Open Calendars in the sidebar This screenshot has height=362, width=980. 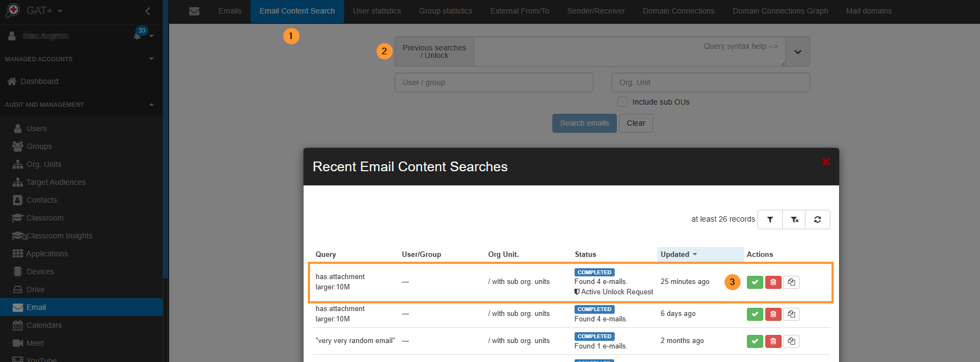pyautogui.click(x=81, y=325)
